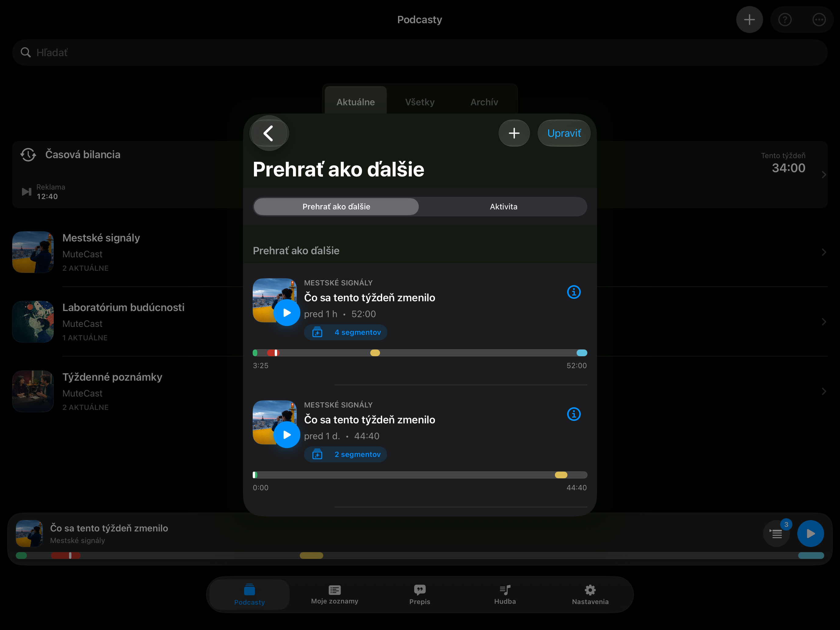This screenshot has height=630, width=840.
Task: Open the queue list icon with badge 3
Action: (776, 534)
